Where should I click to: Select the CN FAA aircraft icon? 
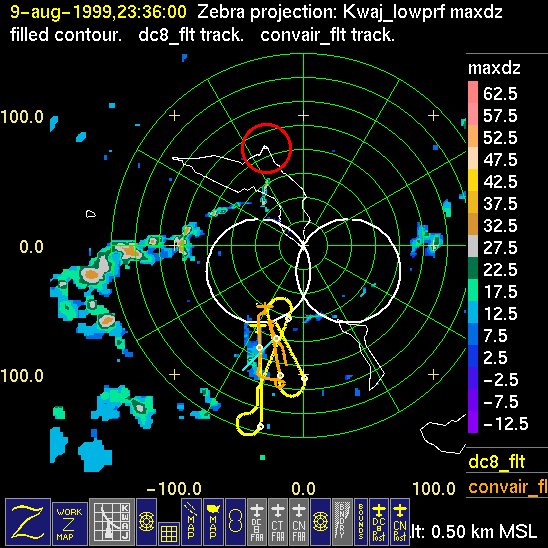tap(299, 522)
